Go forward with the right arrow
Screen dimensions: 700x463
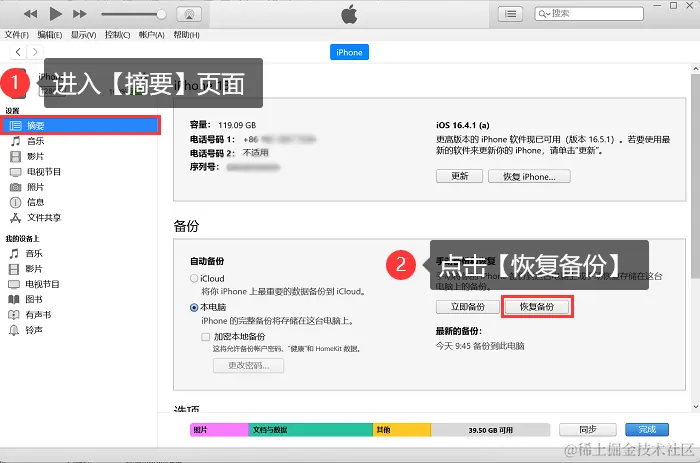tap(35, 52)
